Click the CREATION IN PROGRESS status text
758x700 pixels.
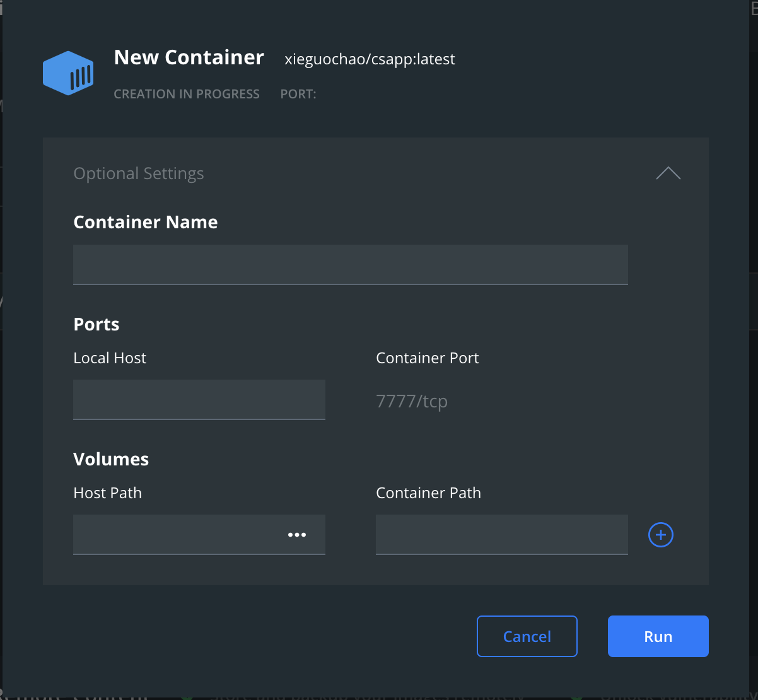point(187,93)
